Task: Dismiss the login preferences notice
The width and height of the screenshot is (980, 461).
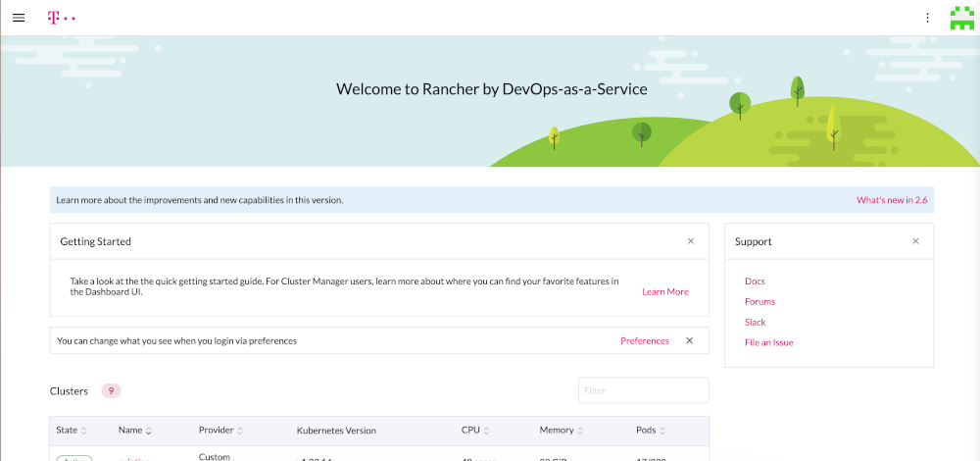Action: pyautogui.click(x=689, y=341)
